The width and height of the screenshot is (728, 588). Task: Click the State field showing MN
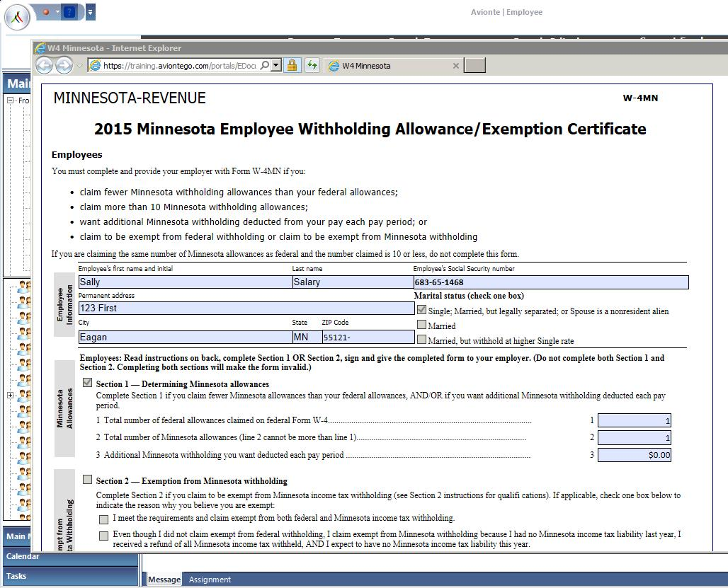pyautogui.click(x=307, y=337)
